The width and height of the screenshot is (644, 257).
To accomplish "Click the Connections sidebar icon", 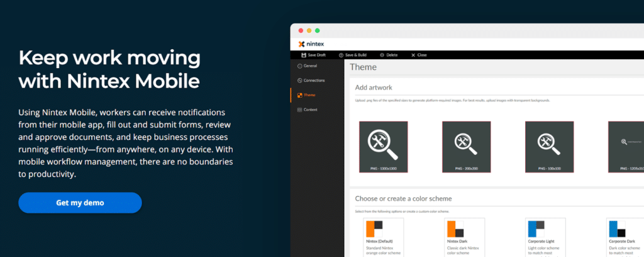I will pos(300,81).
